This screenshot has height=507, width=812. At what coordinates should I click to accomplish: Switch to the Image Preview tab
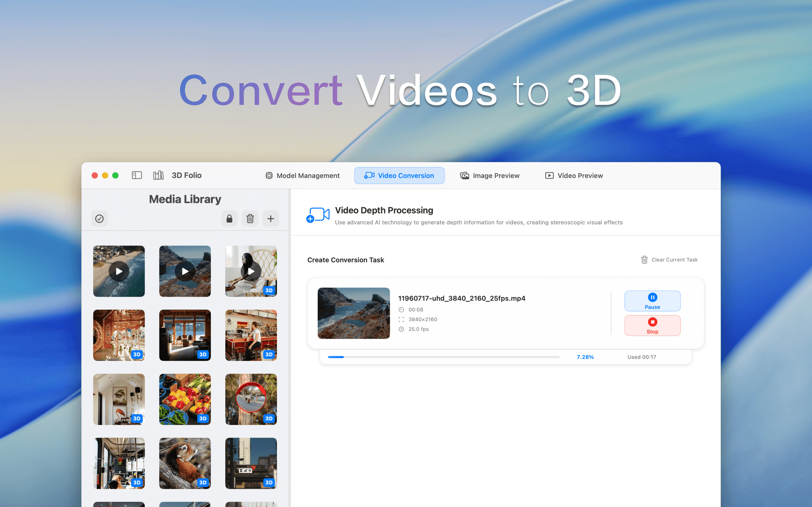[489, 176]
